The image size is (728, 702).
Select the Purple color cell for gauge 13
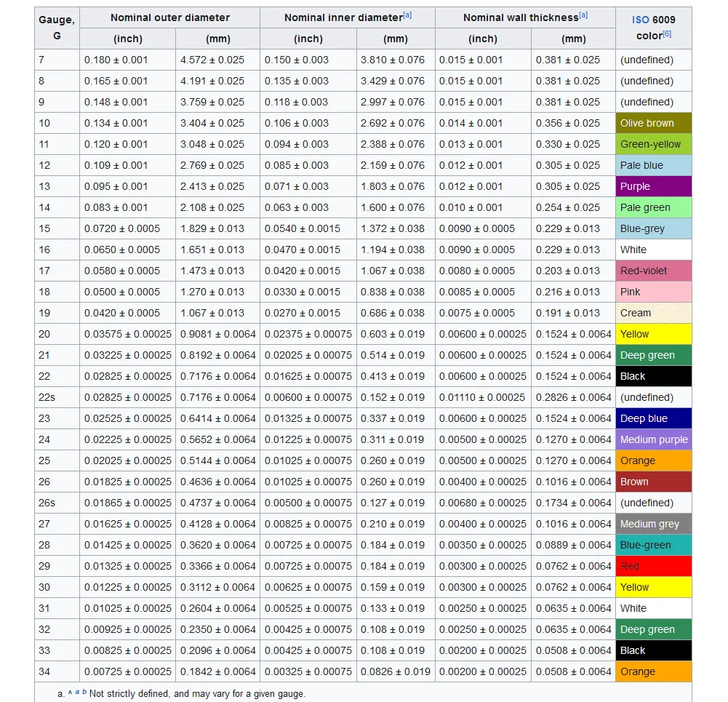tap(654, 187)
